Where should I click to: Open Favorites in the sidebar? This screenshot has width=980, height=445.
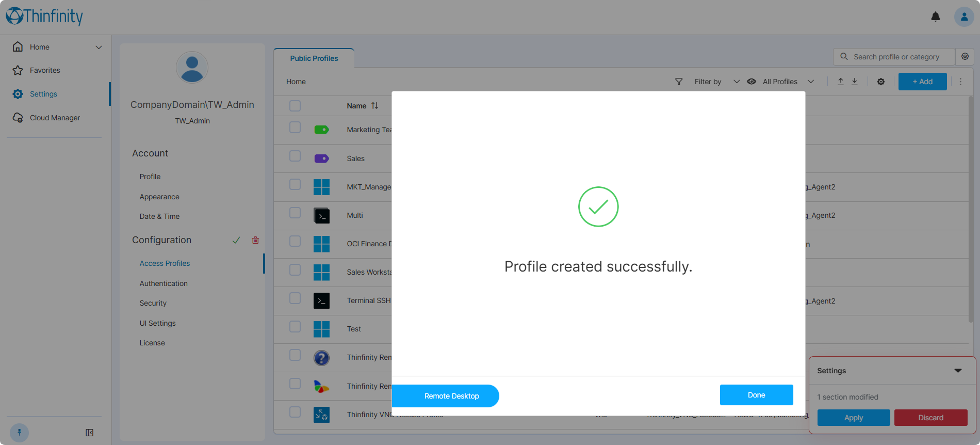pos(45,70)
